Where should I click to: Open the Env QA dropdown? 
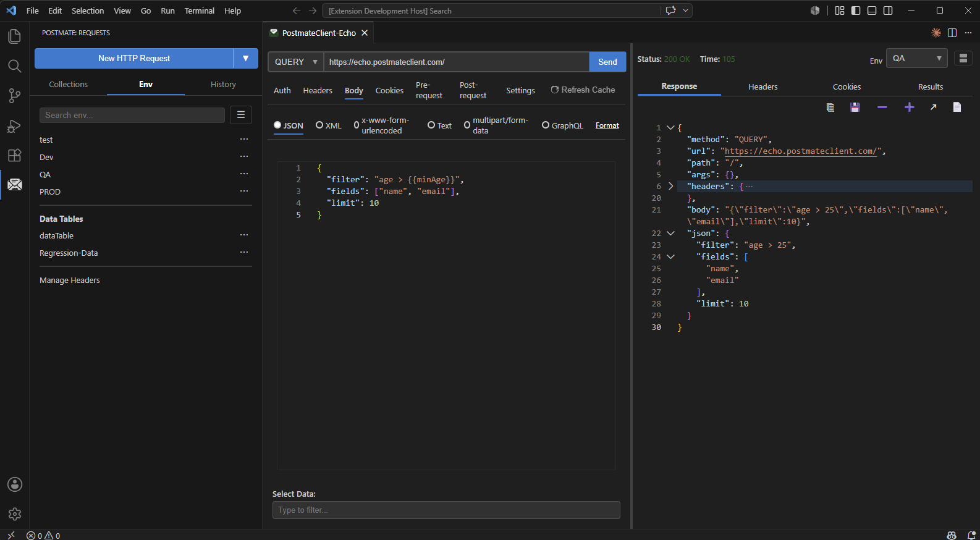coord(917,58)
